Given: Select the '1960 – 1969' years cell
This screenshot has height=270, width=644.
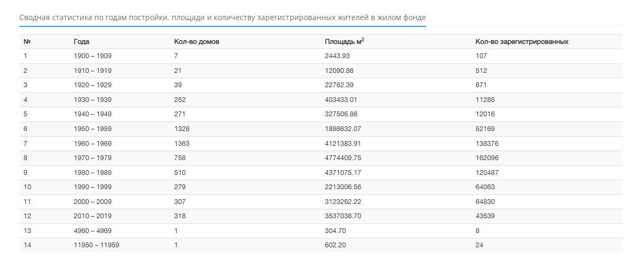Looking at the screenshot, I should 93,144.
